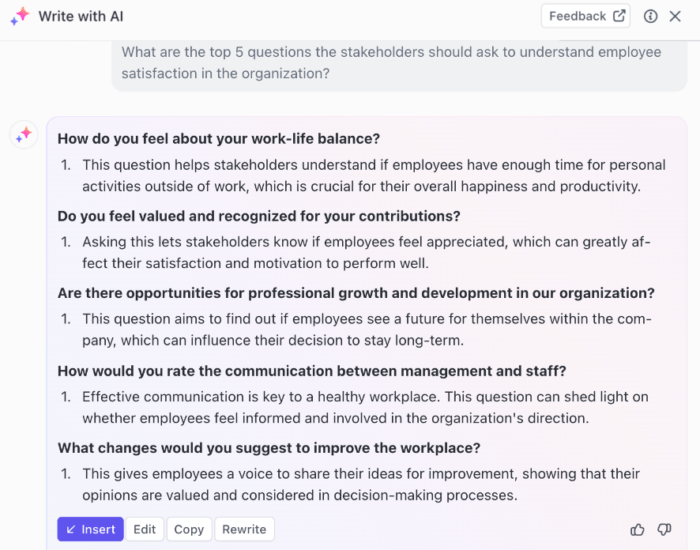The image size is (700, 550).
Task: Give the response a thumbs up
Action: pyautogui.click(x=637, y=529)
